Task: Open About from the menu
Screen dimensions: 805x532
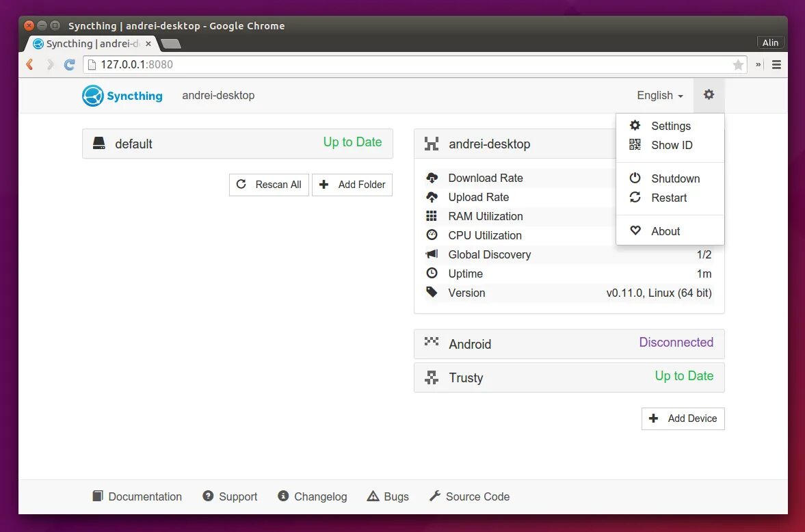Action: coord(670,231)
